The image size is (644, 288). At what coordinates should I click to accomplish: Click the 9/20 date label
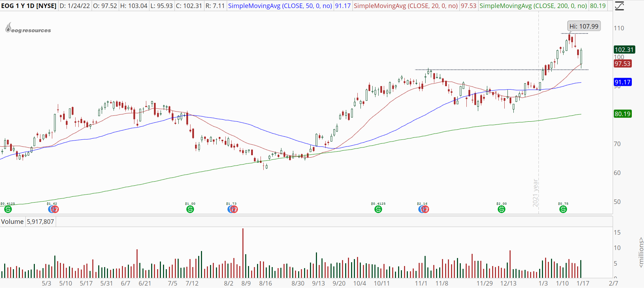pos(339,283)
